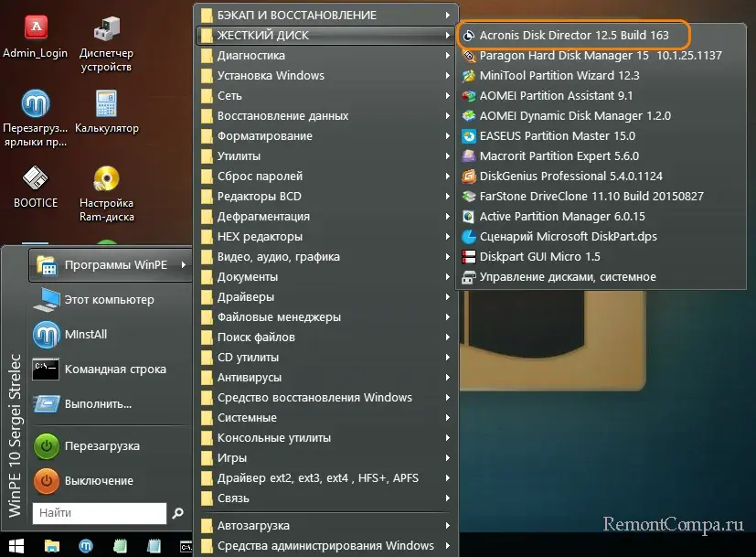The width and height of the screenshot is (756, 557).
Task: Click the Сценарий Microsoft DiskPart.dps icon
Action: (469, 237)
